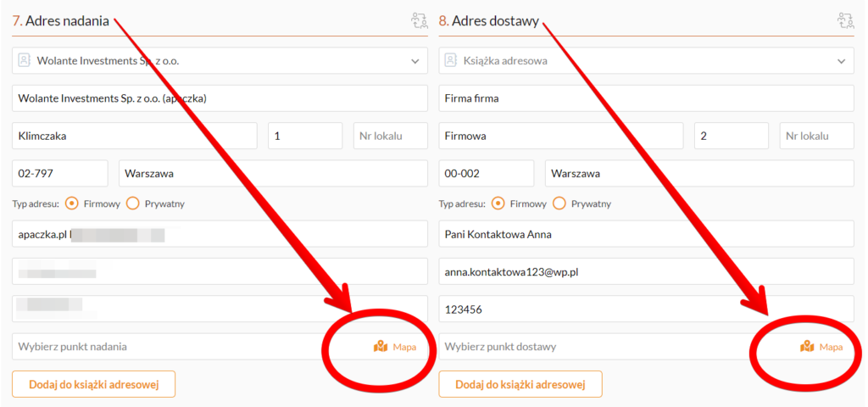Select Prywatny for the delivery address type
868x407 pixels.
(559, 203)
